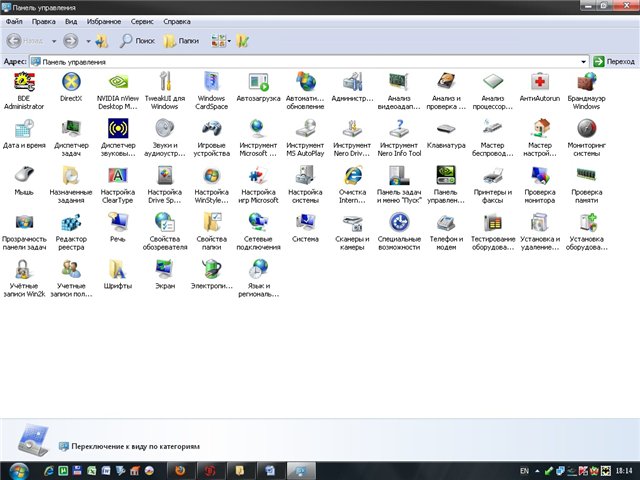Screen dimensions: 640x480
Task: Expand the address bar dropdown arrow
Action: 584,62
